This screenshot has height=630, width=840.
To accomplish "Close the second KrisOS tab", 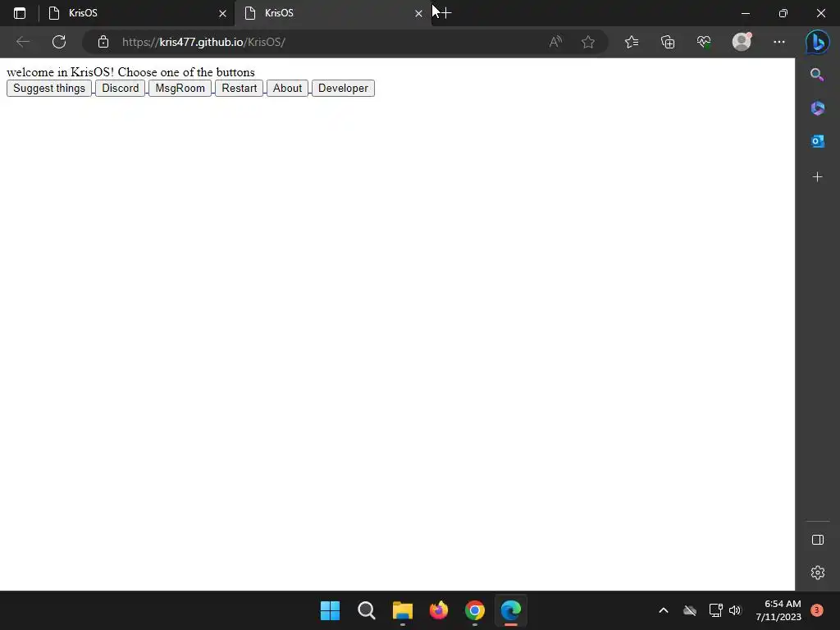I will (419, 13).
